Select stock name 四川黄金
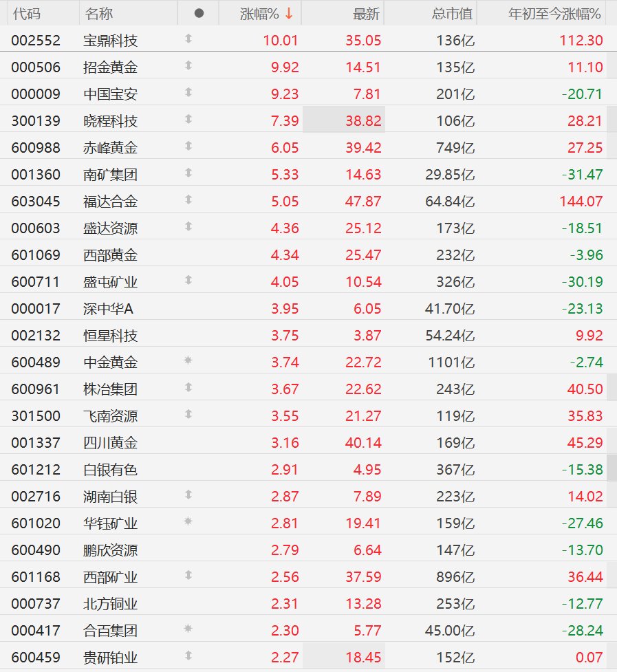 click(x=111, y=443)
